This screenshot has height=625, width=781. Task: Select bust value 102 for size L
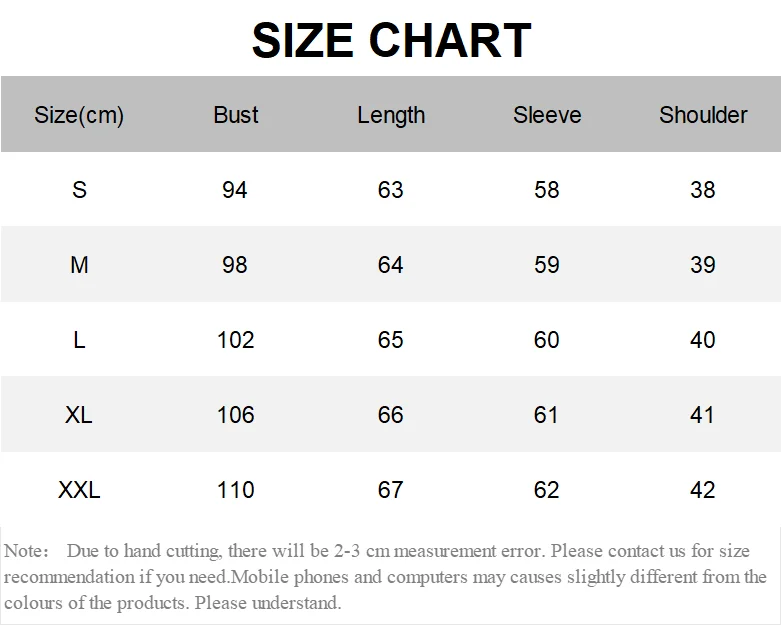[236, 340]
